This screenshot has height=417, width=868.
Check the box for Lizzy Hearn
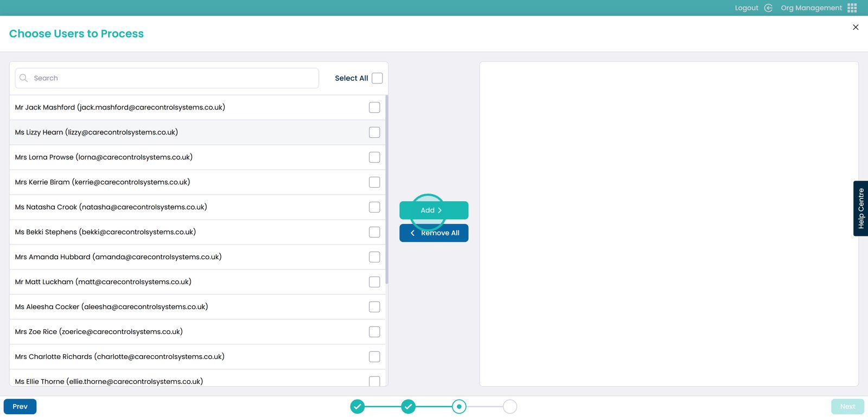(x=374, y=132)
